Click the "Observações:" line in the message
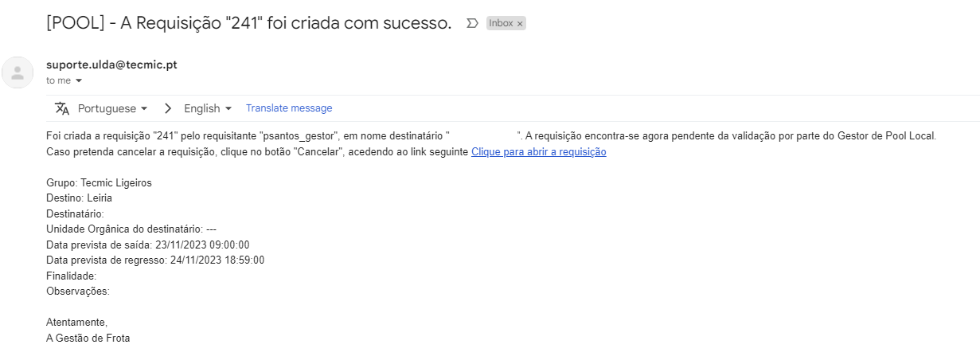This screenshot has width=980, height=364. click(78, 292)
